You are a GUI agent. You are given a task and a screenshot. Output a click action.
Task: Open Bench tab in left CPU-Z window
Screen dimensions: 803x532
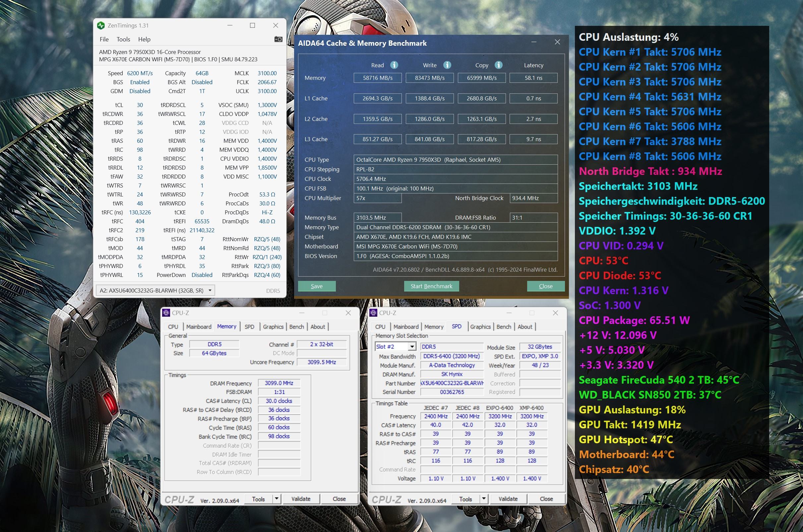point(296,327)
